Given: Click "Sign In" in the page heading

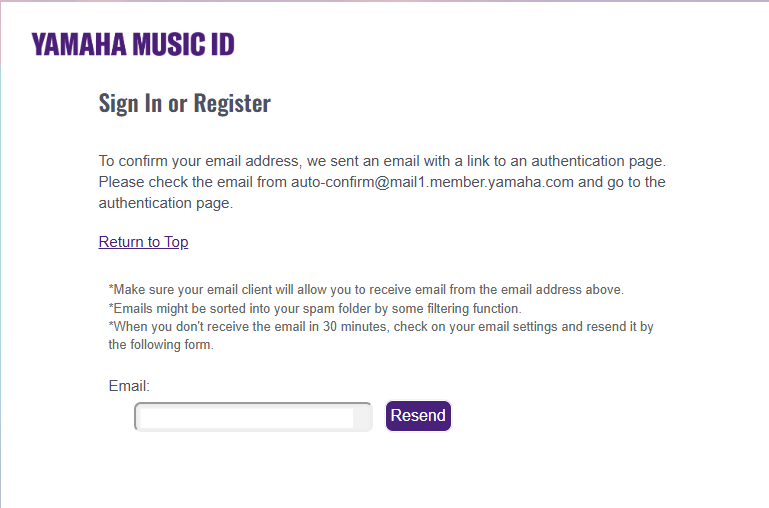Looking at the screenshot, I should tap(130, 103).
